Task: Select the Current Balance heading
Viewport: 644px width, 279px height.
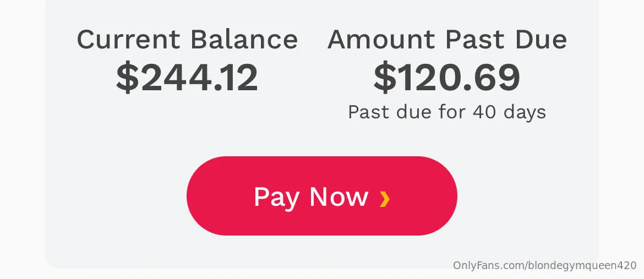Action: (187, 40)
